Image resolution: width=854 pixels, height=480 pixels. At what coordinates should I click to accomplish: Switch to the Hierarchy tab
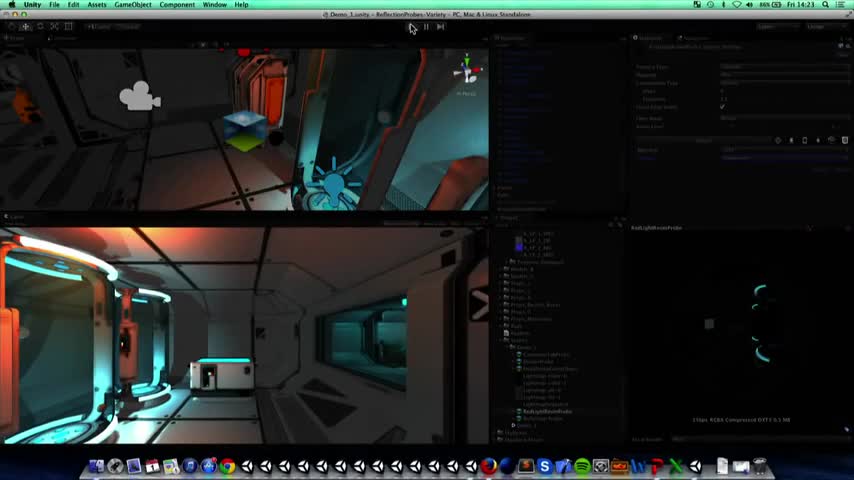tap(512, 38)
